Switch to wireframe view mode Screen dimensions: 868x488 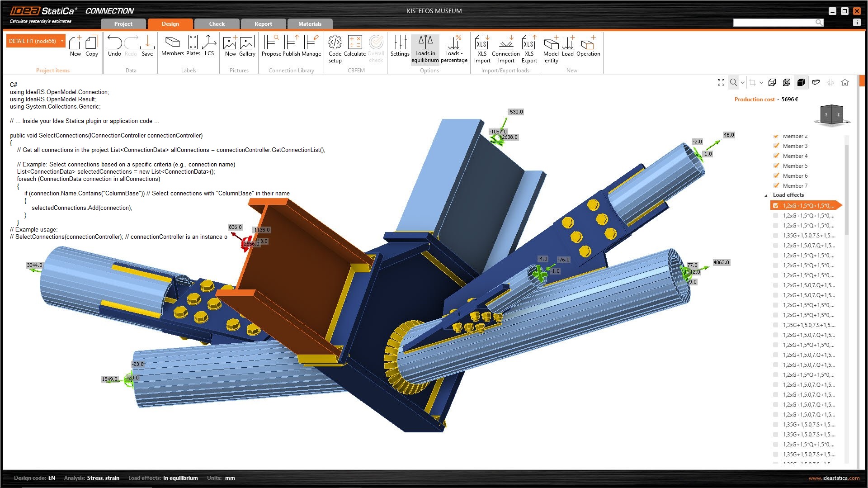pyautogui.click(x=772, y=82)
